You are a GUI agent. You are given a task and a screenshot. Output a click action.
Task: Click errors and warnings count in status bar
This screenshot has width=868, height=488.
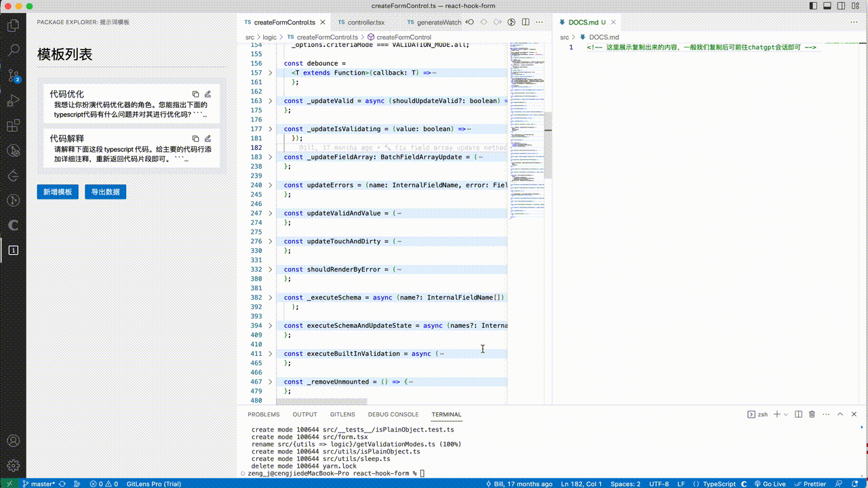coord(104,484)
